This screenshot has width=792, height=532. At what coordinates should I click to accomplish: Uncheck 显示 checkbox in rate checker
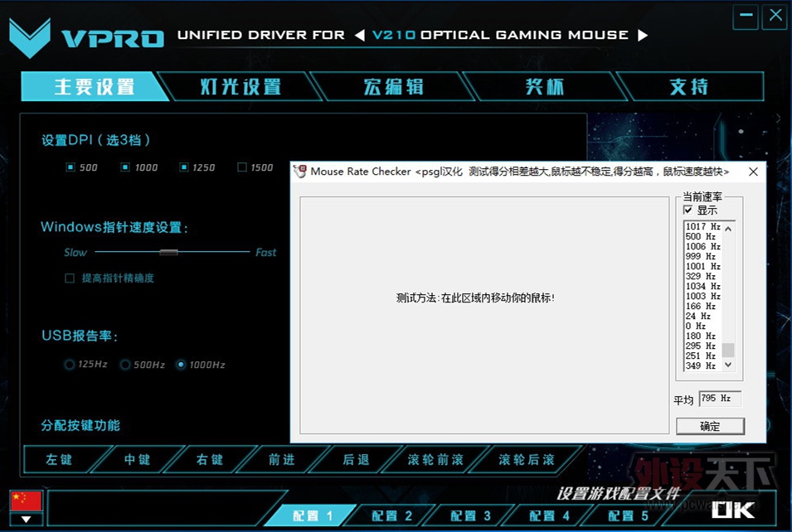tap(688, 210)
